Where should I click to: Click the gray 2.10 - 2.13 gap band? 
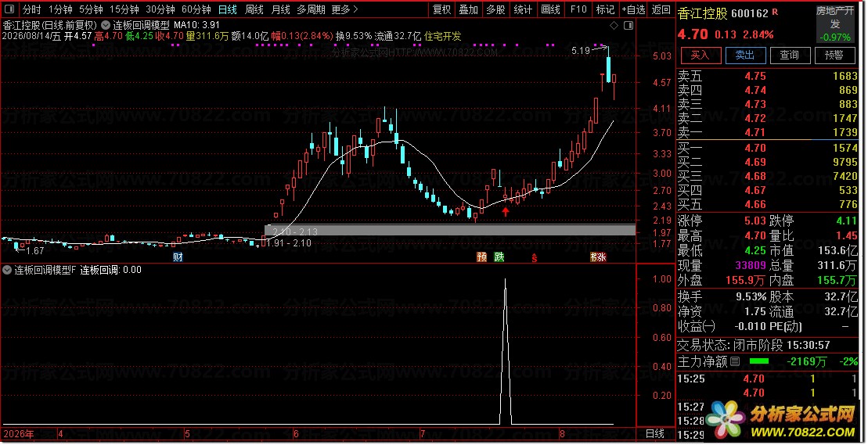pyautogui.click(x=450, y=229)
